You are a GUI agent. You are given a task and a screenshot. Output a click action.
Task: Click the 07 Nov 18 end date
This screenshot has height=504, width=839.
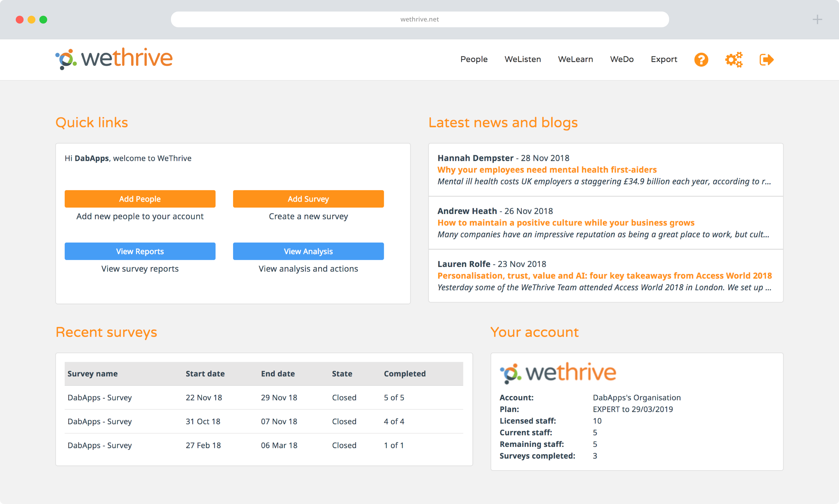pyautogui.click(x=279, y=421)
